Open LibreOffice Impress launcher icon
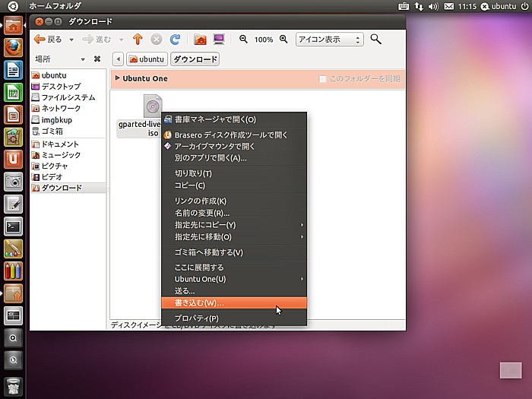 click(x=13, y=115)
